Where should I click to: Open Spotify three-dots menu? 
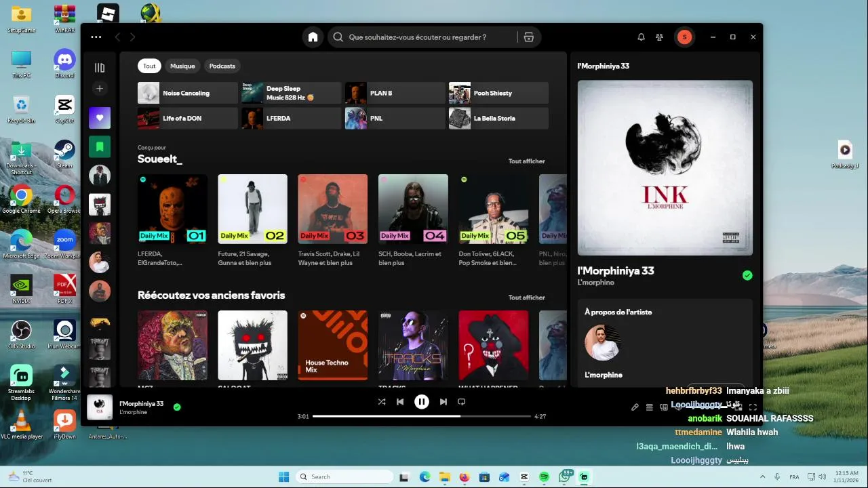(96, 37)
